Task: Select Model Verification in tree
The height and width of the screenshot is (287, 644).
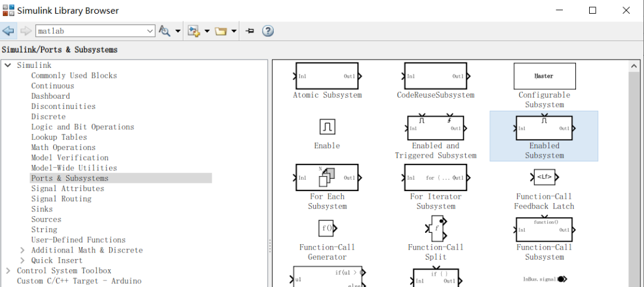Action: click(x=70, y=157)
